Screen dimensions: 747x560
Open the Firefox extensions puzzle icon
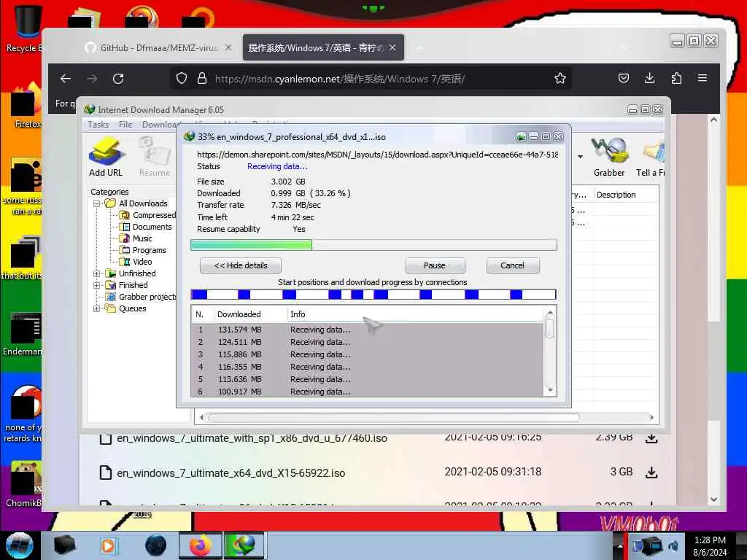(676, 78)
